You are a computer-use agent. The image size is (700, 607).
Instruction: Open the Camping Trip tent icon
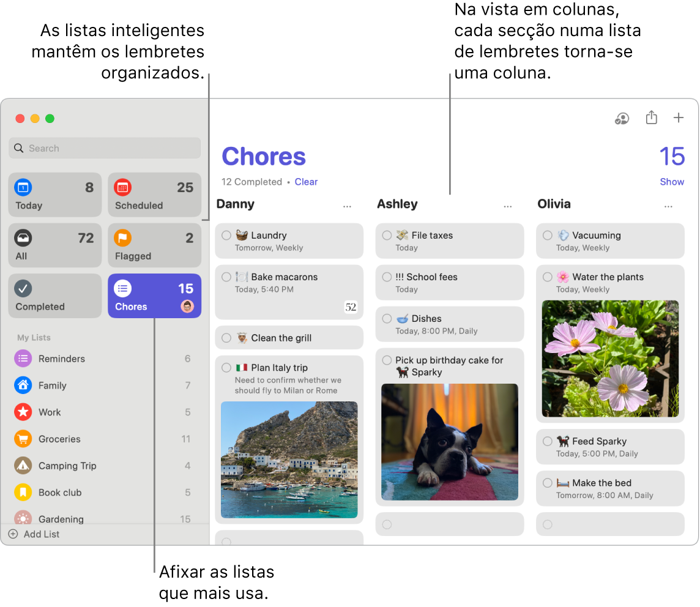[23, 466]
